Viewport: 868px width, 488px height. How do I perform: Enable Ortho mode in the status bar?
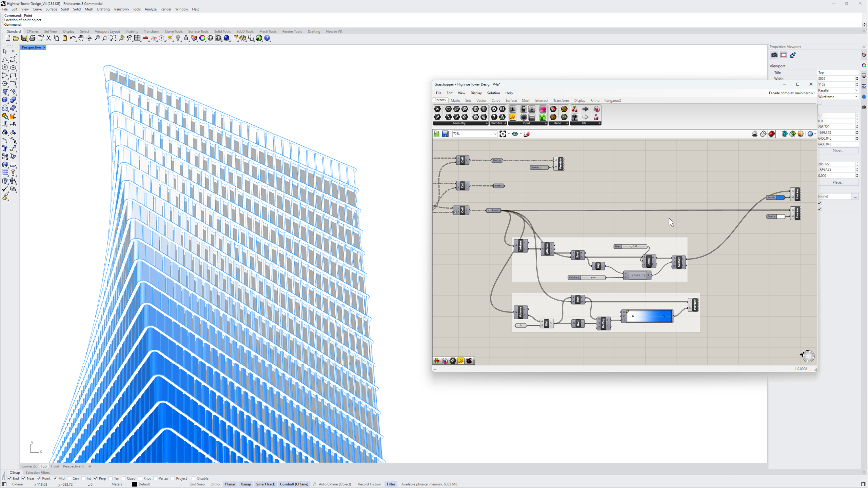pyautogui.click(x=215, y=484)
